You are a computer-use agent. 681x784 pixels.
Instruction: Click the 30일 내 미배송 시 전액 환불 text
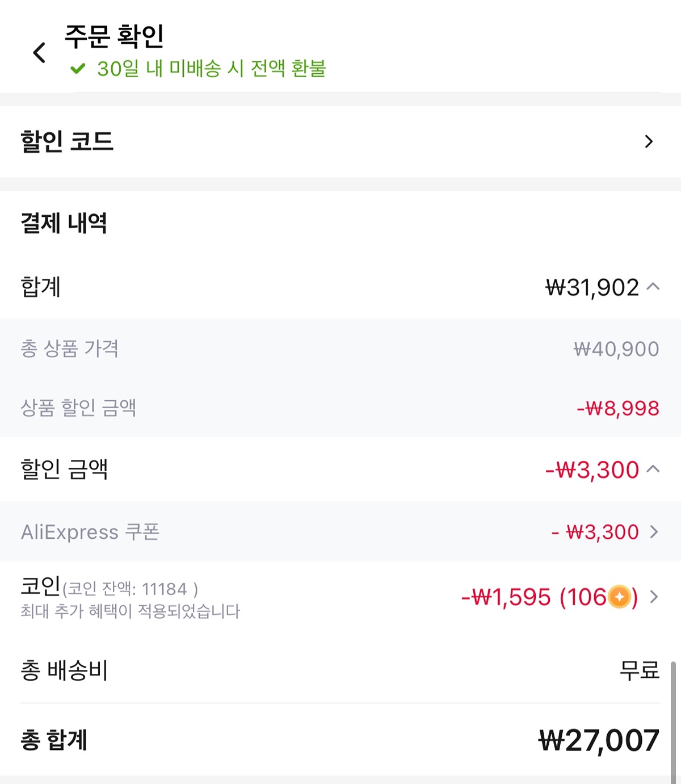[211, 69]
